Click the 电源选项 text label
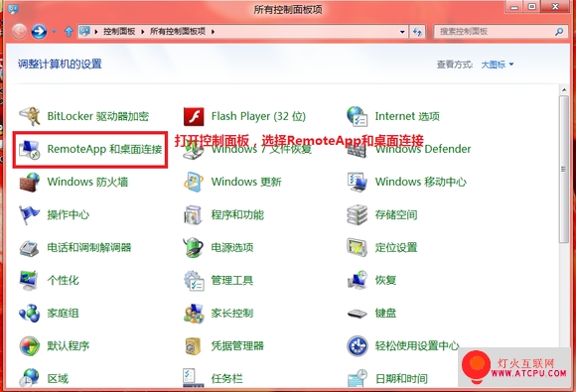Screen dimensions: 576x392 [x=232, y=248]
